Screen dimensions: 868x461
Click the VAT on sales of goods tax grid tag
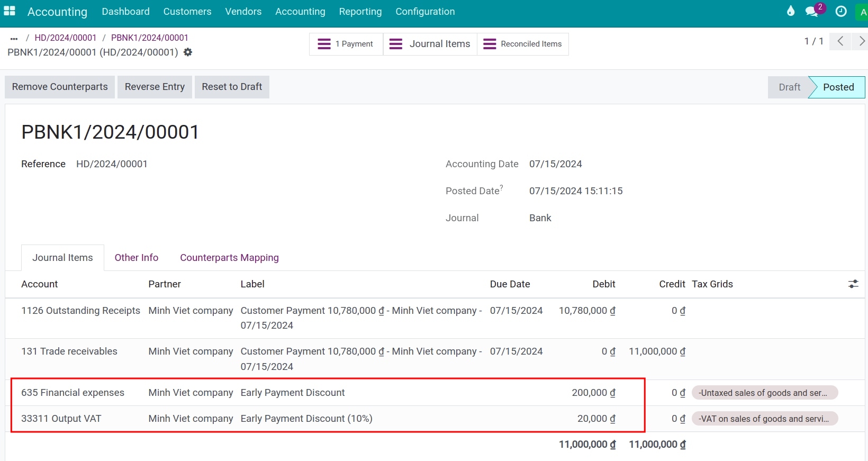(x=765, y=419)
